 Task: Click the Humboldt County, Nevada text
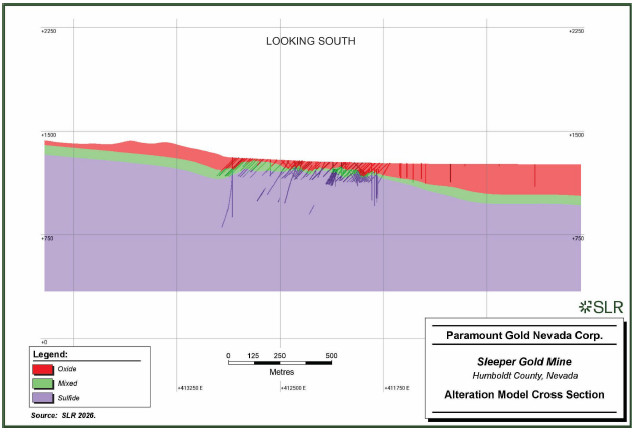coord(525,376)
